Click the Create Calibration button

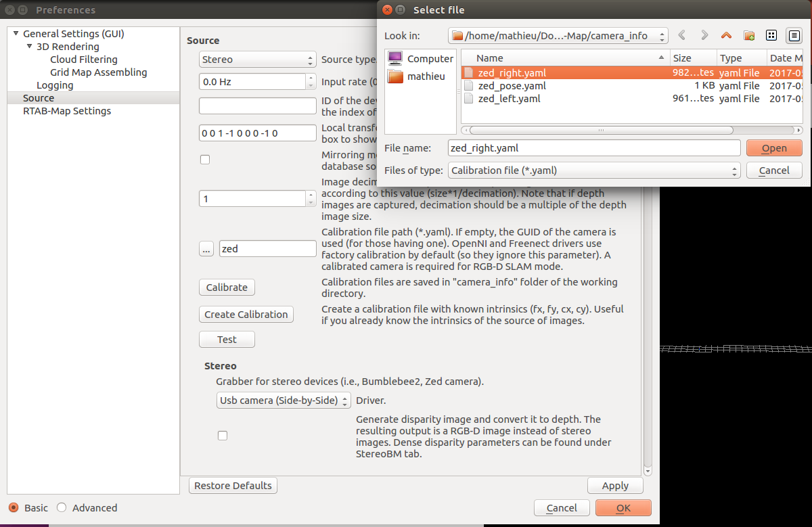coord(246,315)
